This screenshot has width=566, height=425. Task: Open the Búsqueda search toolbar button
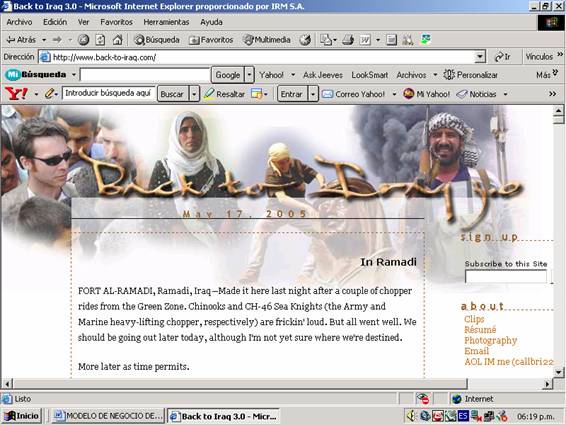pyautogui.click(x=157, y=40)
